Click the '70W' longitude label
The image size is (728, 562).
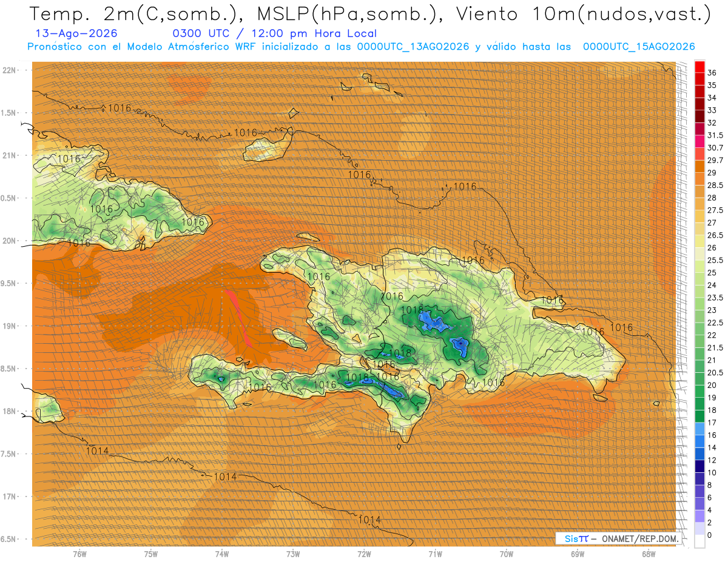[x=506, y=554]
